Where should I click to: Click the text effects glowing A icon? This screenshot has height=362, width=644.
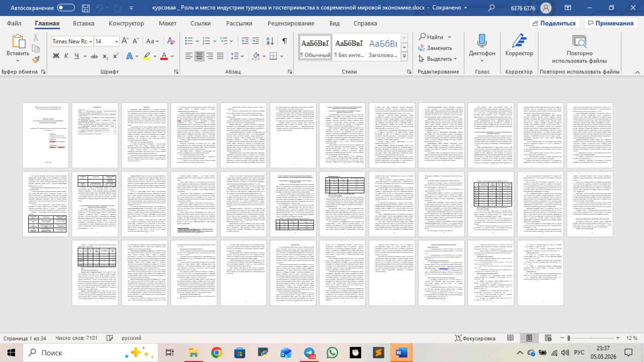[129, 56]
